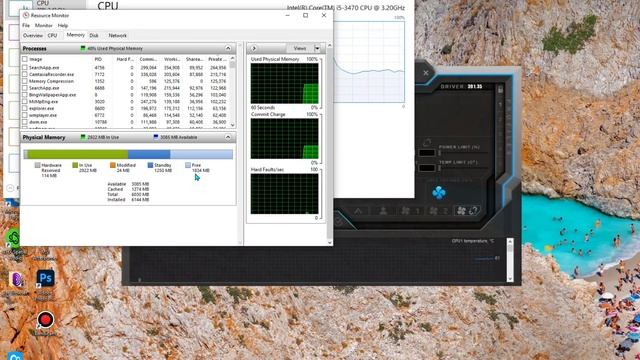Check the SearchApp.exe process, PID 6688
640x360 pixels.
[x=25, y=88]
